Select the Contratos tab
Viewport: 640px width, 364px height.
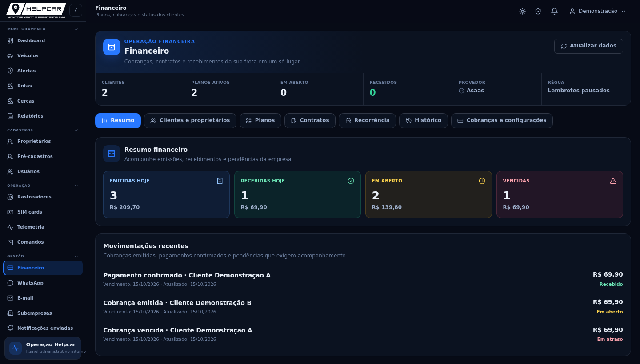point(310,121)
